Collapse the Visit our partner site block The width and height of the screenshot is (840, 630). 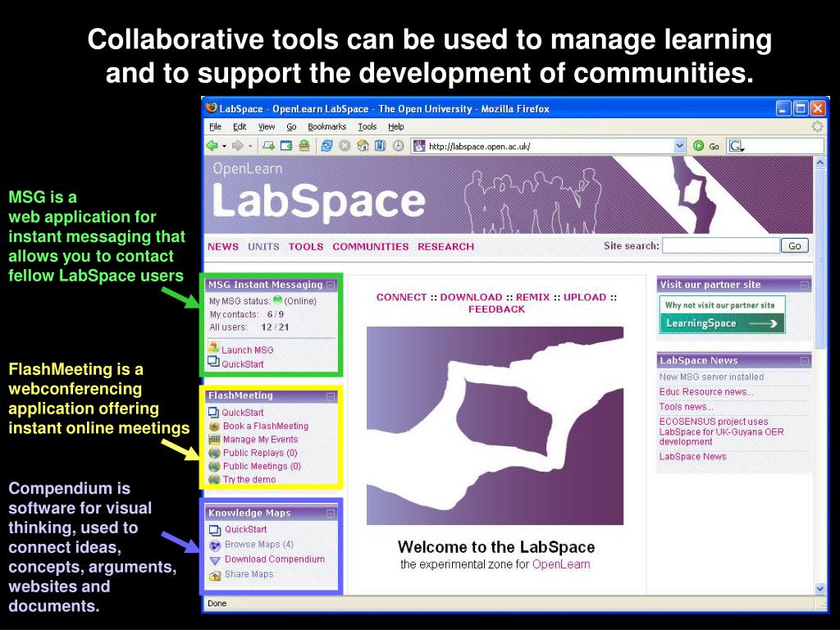(x=804, y=285)
